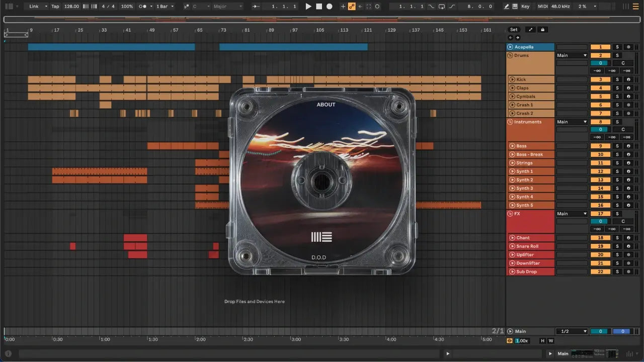This screenshot has width=644, height=362.
Task: Toggle the Punch-In switch
Action: (x=431, y=7)
